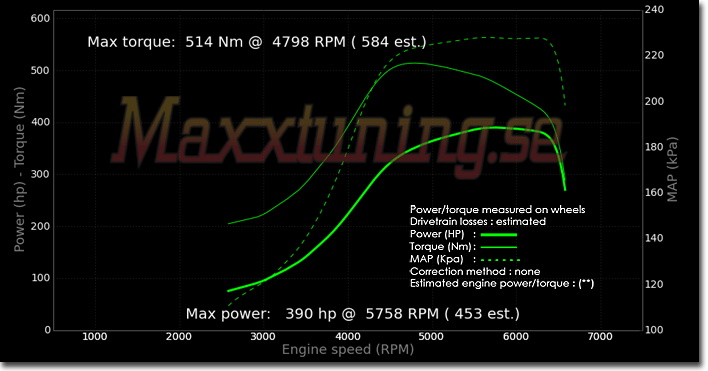Click the 3000 RPM x-axis tick label
The image size is (708, 371).
coord(263,337)
